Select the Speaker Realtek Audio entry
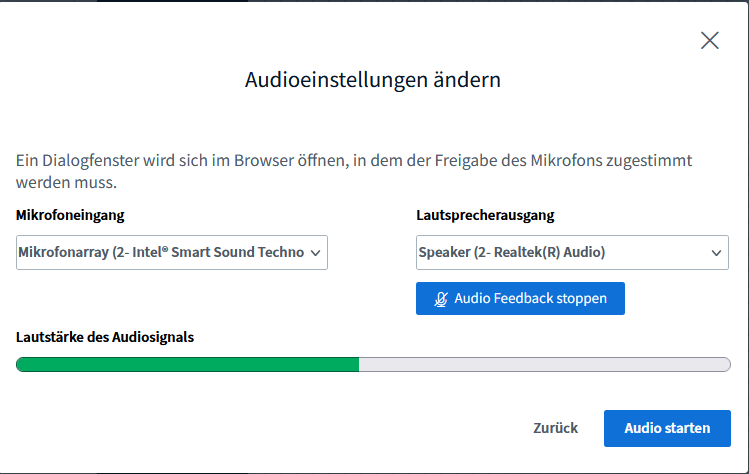This screenshot has height=474, width=749. (512, 253)
